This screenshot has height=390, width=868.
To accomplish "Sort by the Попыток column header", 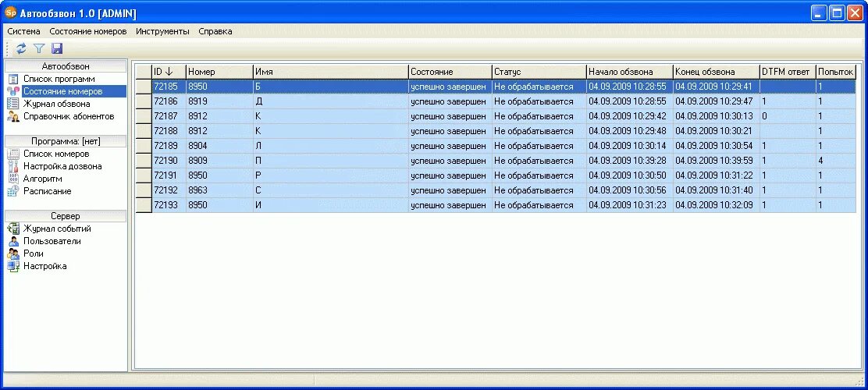I will (836, 72).
